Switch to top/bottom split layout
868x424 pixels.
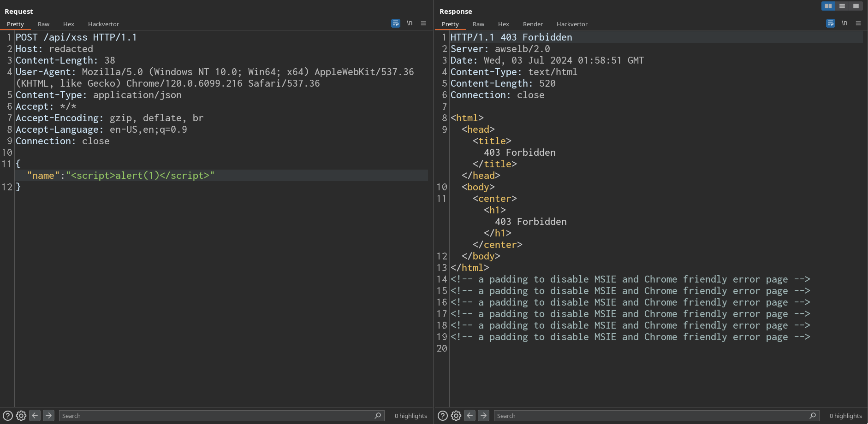(842, 6)
